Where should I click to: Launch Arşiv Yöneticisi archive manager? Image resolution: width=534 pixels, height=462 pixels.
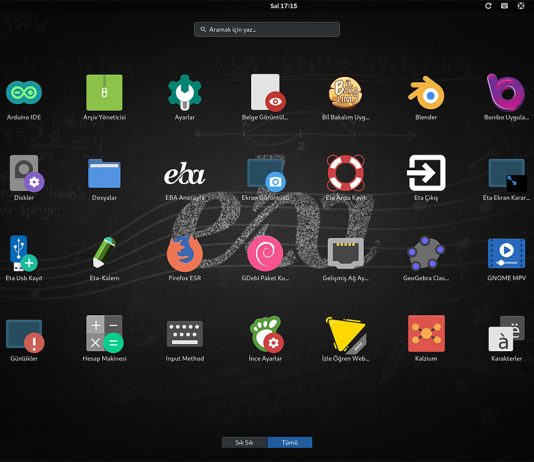point(104,92)
